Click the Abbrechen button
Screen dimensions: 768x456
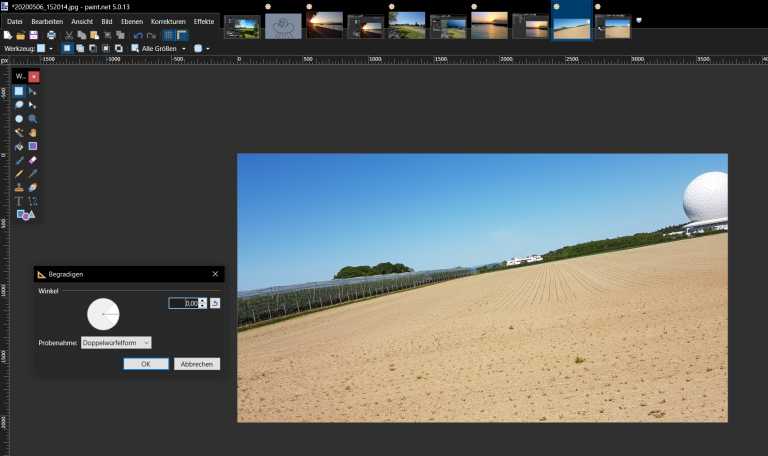click(196, 364)
